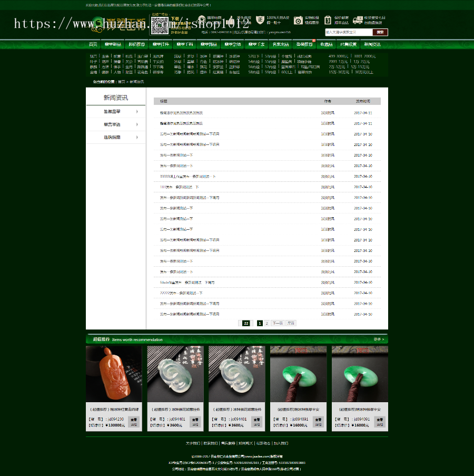This screenshot has width=474, height=476.
Task: Open 已售欣赏 navigation tab
Action: click(348, 44)
